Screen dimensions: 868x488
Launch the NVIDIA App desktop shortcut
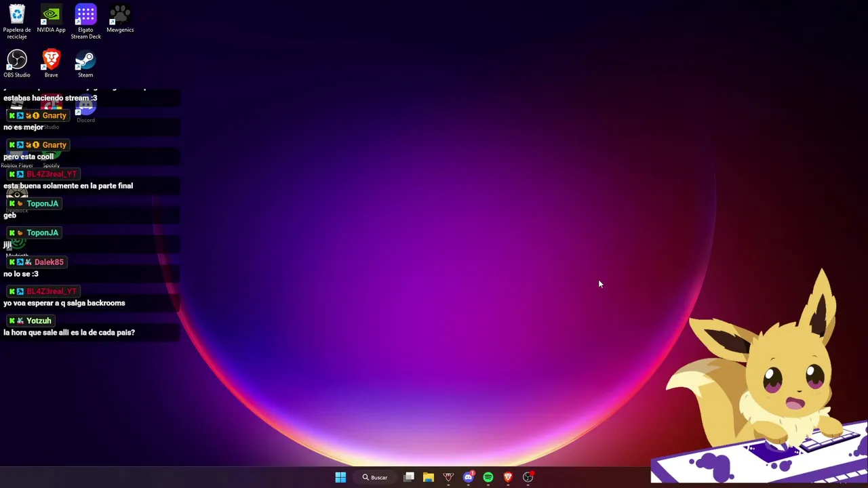tap(51, 18)
